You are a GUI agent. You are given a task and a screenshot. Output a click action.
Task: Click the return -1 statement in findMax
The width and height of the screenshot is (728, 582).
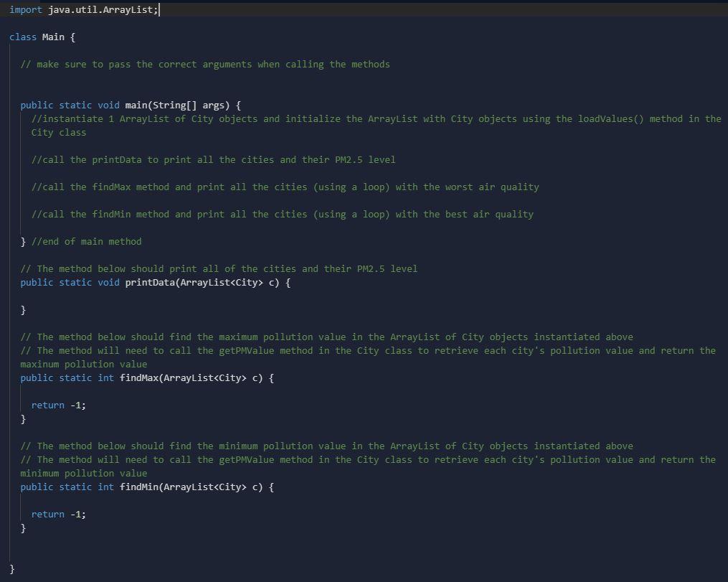click(x=57, y=405)
